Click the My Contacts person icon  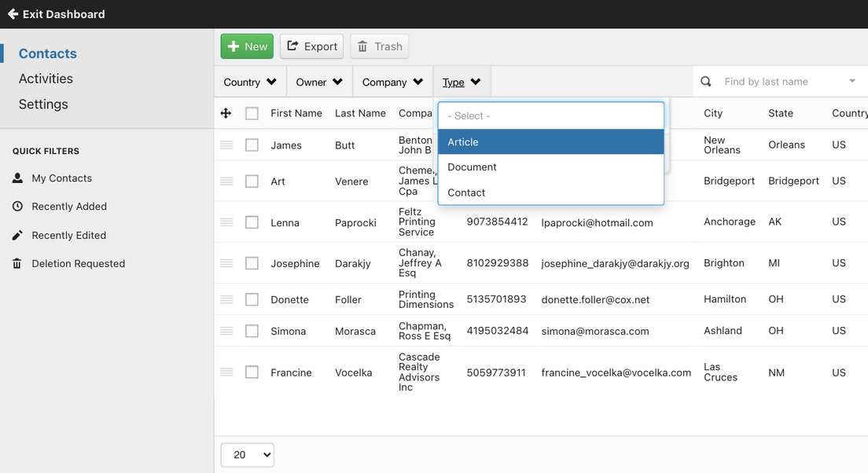18,178
